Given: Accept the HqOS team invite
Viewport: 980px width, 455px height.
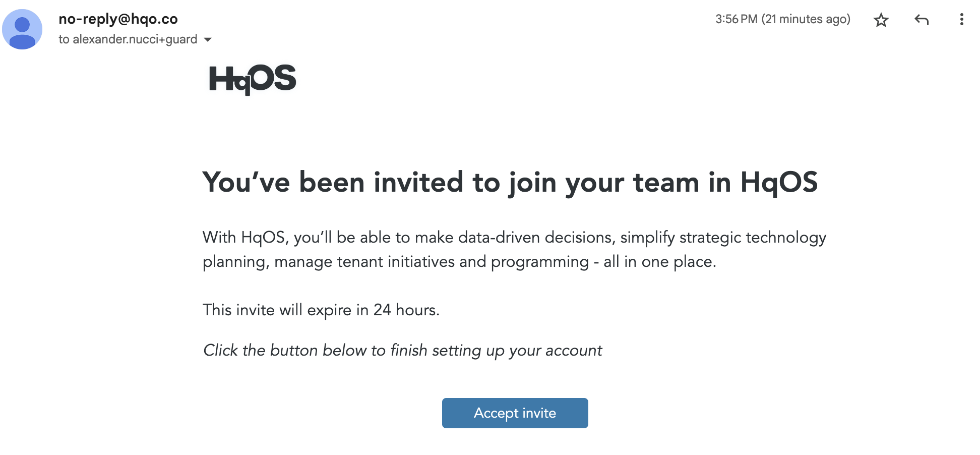Looking at the screenshot, I should pos(515,413).
